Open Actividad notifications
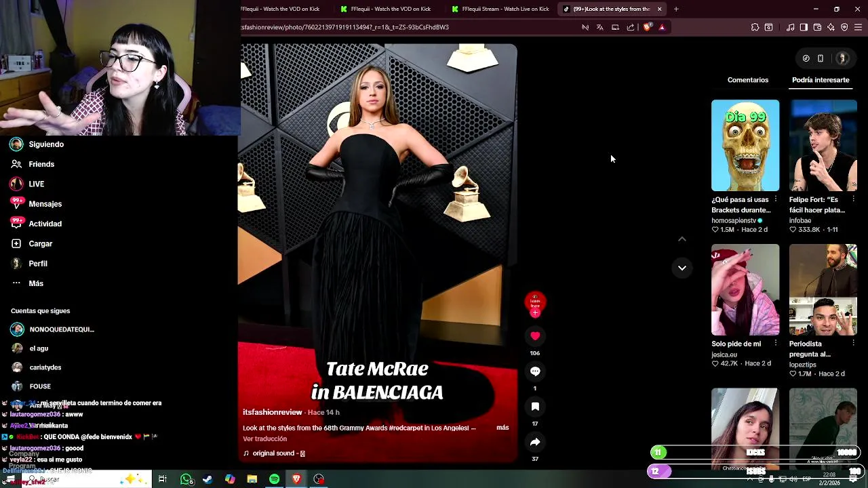Image resolution: width=868 pixels, height=488 pixels. pos(36,224)
